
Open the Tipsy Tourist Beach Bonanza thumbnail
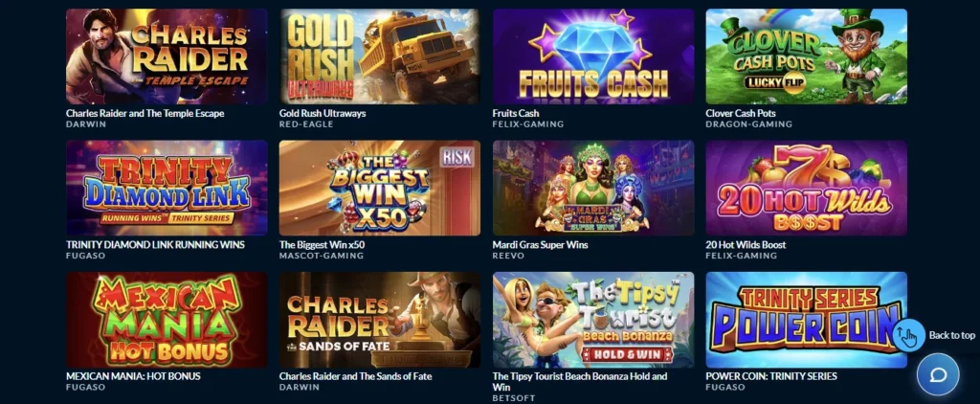pos(593,320)
